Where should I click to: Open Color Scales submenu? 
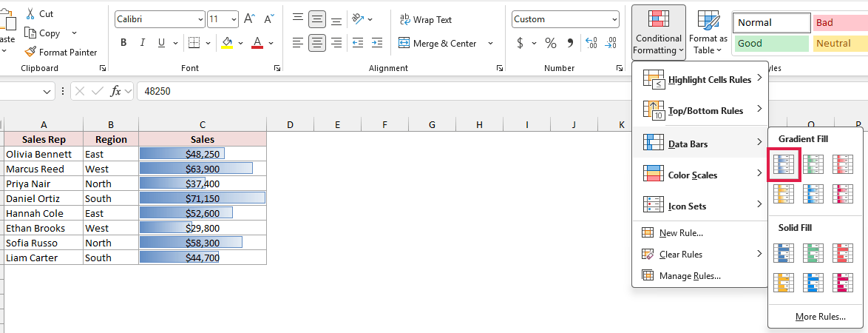(x=699, y=175)
